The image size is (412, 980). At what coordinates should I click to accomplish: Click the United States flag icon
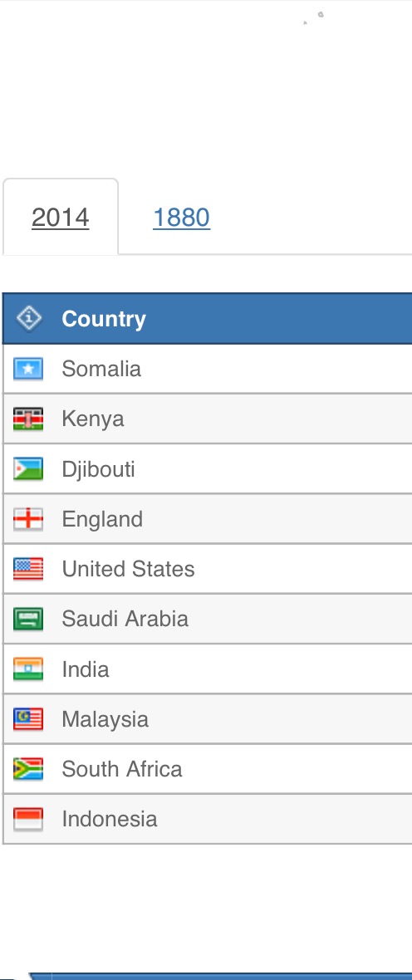pos(28,569)
